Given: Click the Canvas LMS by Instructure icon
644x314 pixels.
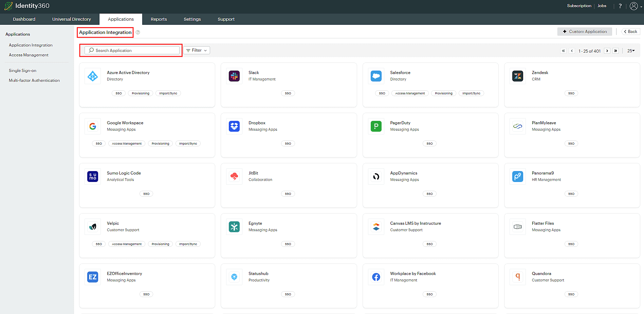Looking at the screenshot, I should (376, 227).
